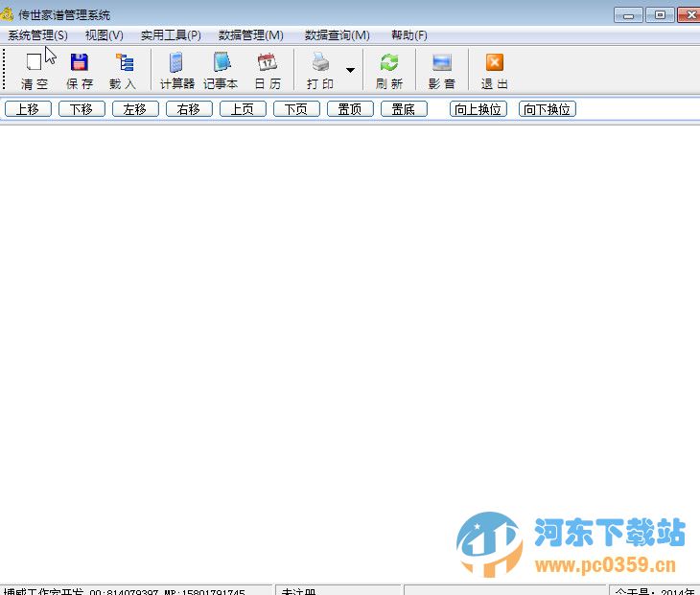700x595 pixels.
Task: Open the 视图(V) menu
Action: [x=104, y=35]
